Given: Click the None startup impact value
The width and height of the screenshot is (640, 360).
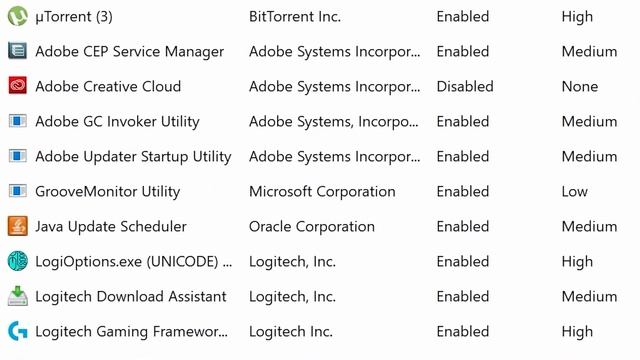Looking at the screenshot, I should click(x=580, y=87).
